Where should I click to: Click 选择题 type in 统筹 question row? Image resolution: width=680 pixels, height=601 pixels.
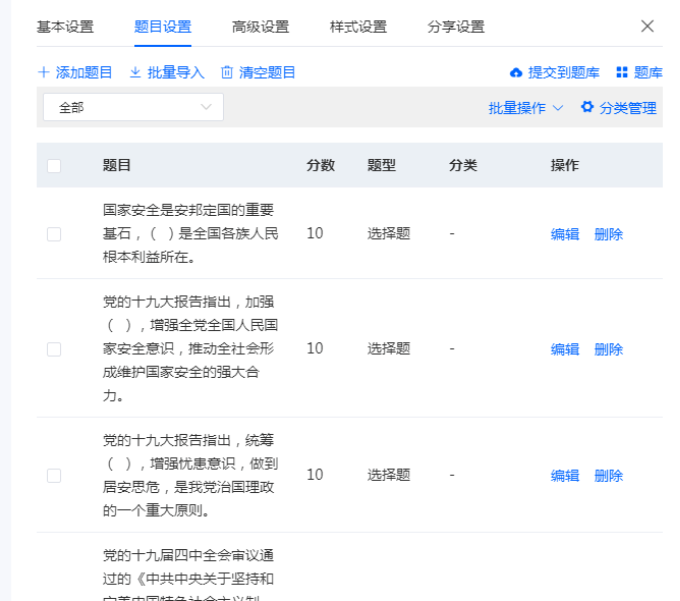(389, 475)
